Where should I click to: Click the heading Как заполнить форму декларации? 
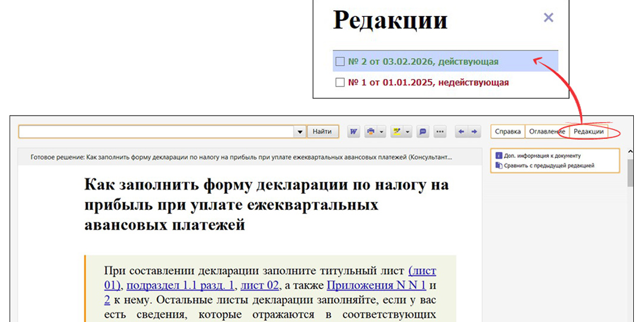coord(266,205)
